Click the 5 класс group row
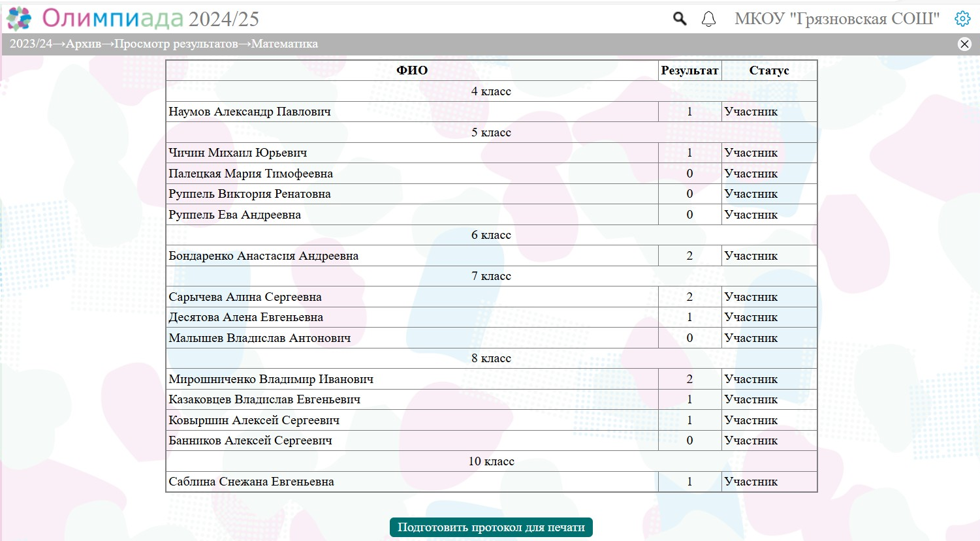The image size is (980, 541). point(491,132)
